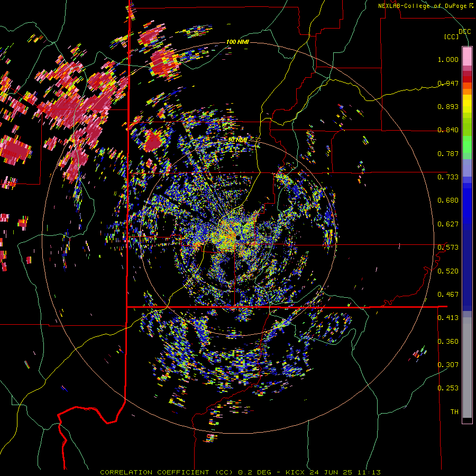476x476 pixels.
Task: Click the 0.307 scale value
Action: pos(448,365)
